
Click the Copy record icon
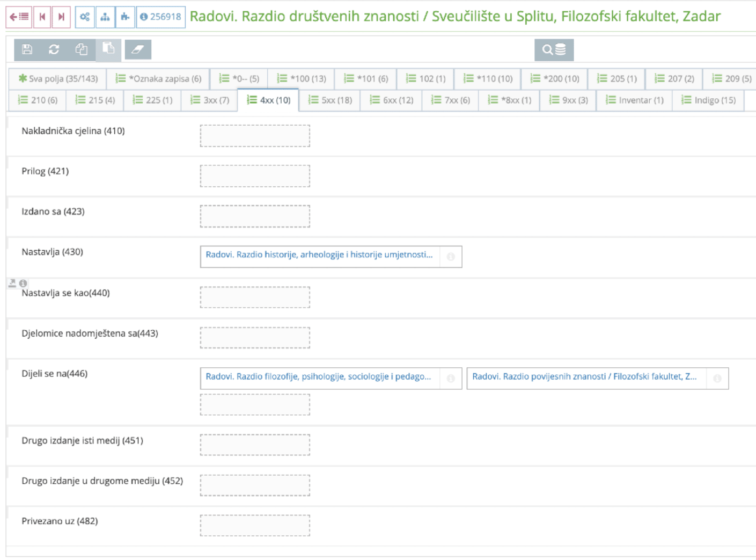82,49
